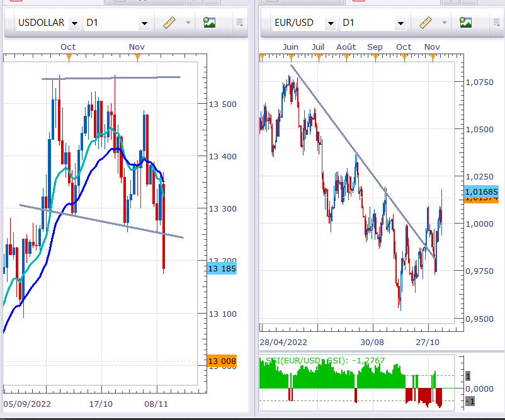Click the snapshot image icon on EUR/USD chart
Image resolution: width=505 pixels, height=420 pixels.
coord(466,23)
